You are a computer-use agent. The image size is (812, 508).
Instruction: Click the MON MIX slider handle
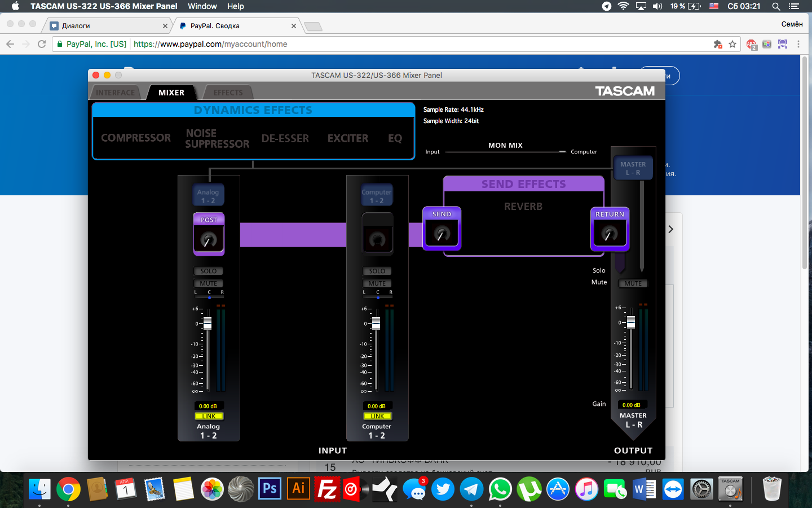tap(562, 152)
